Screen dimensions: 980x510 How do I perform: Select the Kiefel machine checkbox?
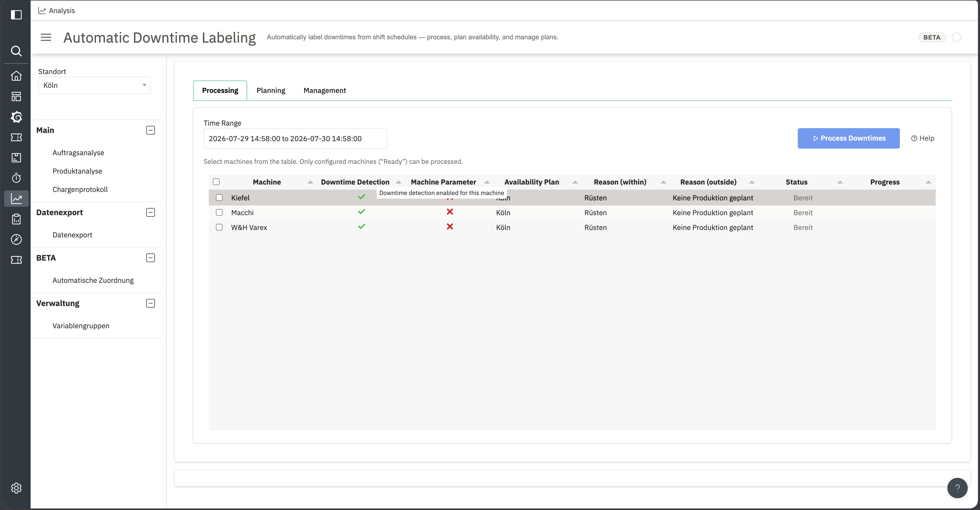[219, 198]
